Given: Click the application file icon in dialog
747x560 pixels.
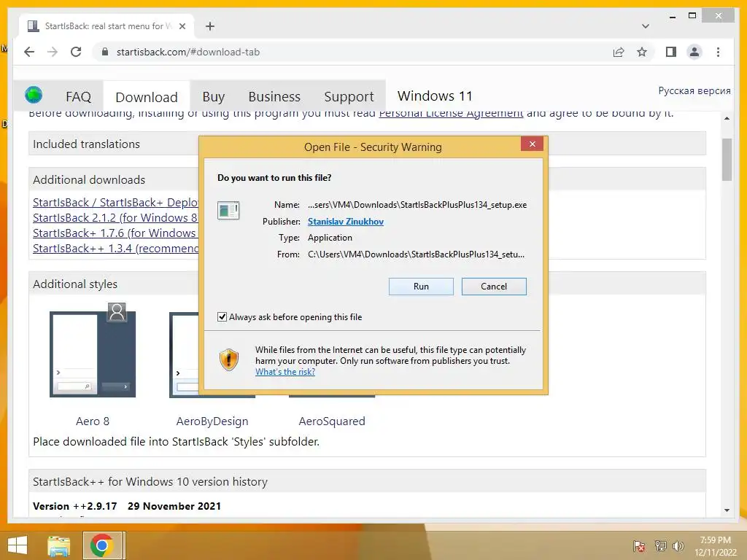Looking at the screenshot, I should 228,210.
